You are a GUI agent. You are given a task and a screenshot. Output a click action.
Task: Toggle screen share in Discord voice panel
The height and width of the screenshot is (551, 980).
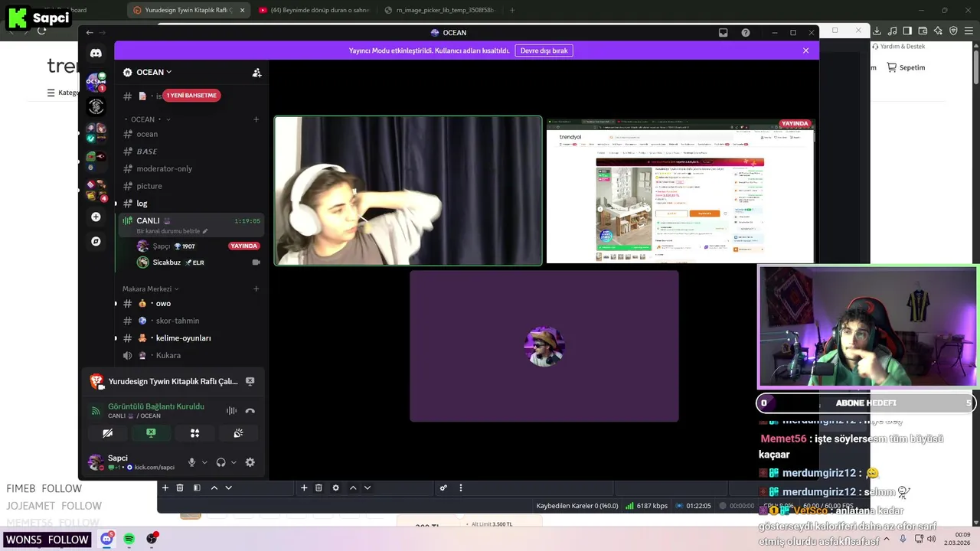coord(151,433)
